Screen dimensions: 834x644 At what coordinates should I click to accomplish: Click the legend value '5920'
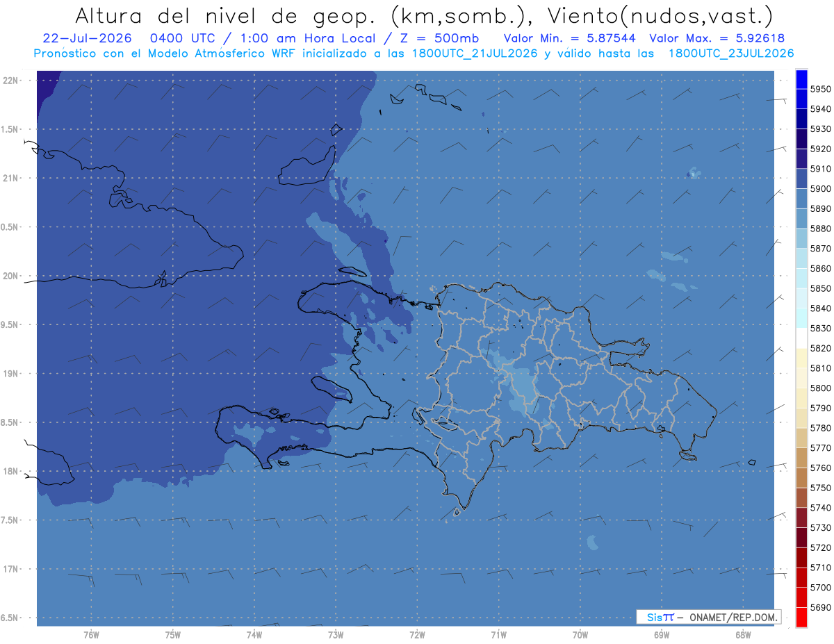click(820, 149)
